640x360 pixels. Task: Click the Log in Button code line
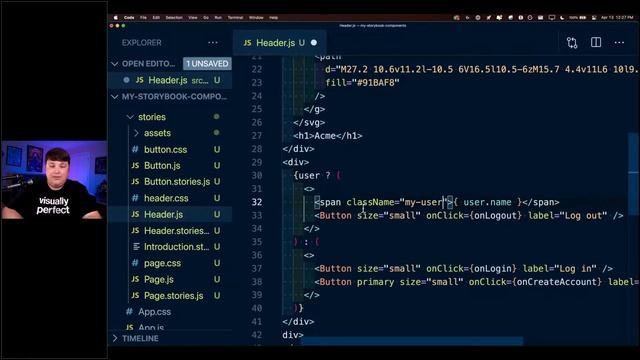coord(463,269)
